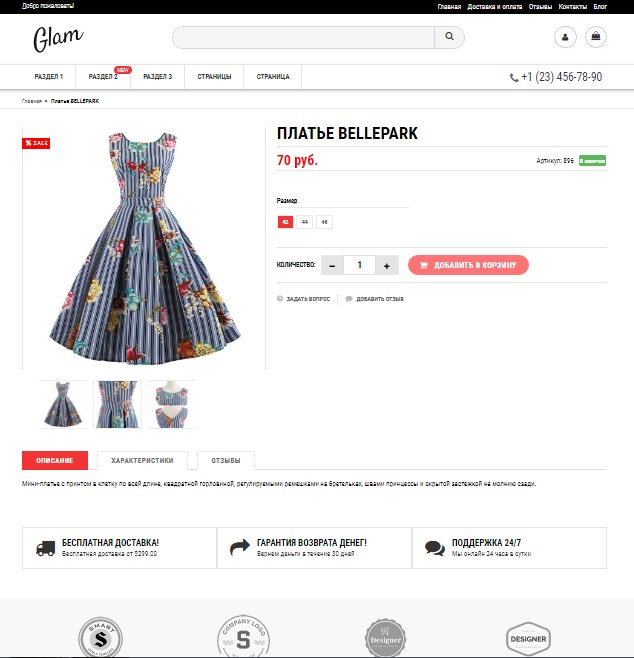Click the search magnifier icon
Image resolution: width=634 pixels, height=658 pixels.
click(x=449, y=37)
